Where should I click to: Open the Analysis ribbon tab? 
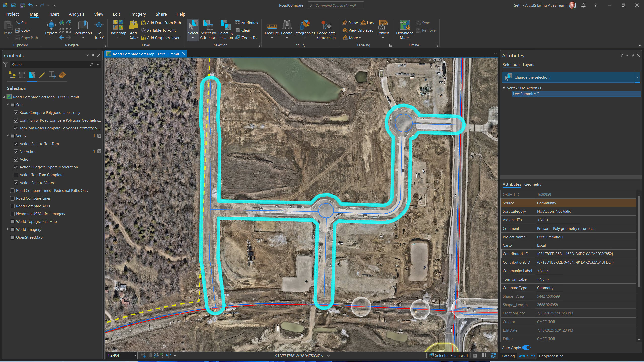tap(76, 14)
